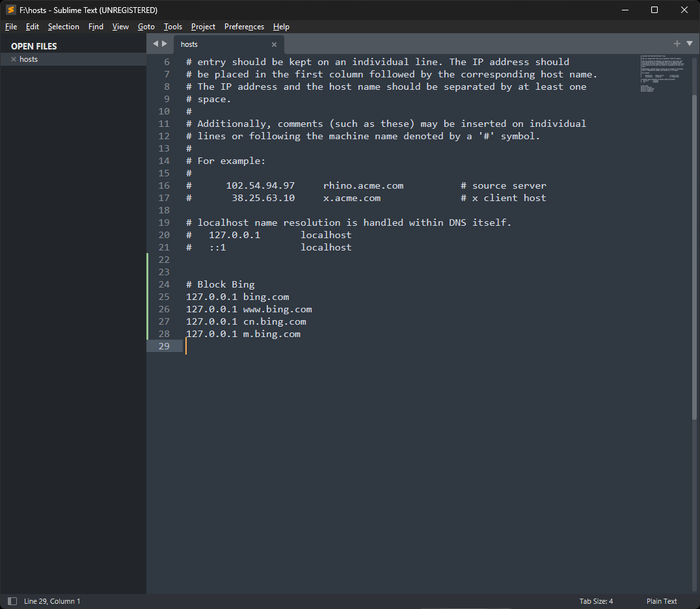Image resolution: width=700 pixels, height=609 pixels.
Task: Toggle the sidebar icon in status bar
Action: [12, 601]
